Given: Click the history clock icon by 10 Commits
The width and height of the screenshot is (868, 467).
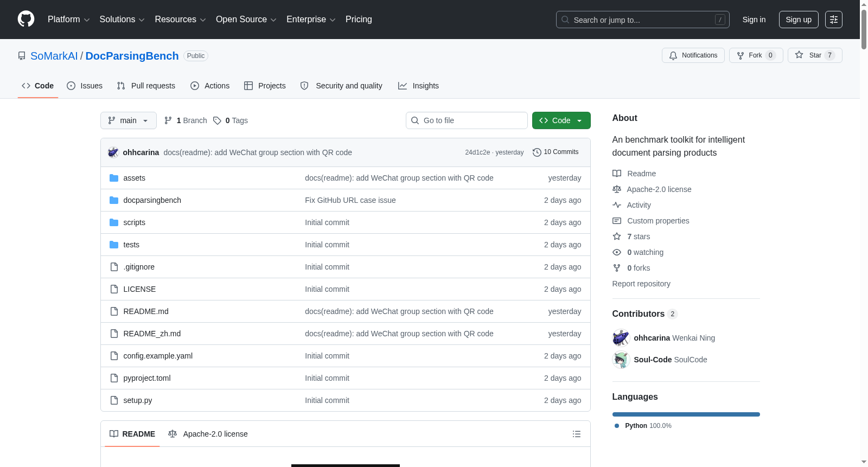Looking at the screenshot, I should (x=537, y=152).
